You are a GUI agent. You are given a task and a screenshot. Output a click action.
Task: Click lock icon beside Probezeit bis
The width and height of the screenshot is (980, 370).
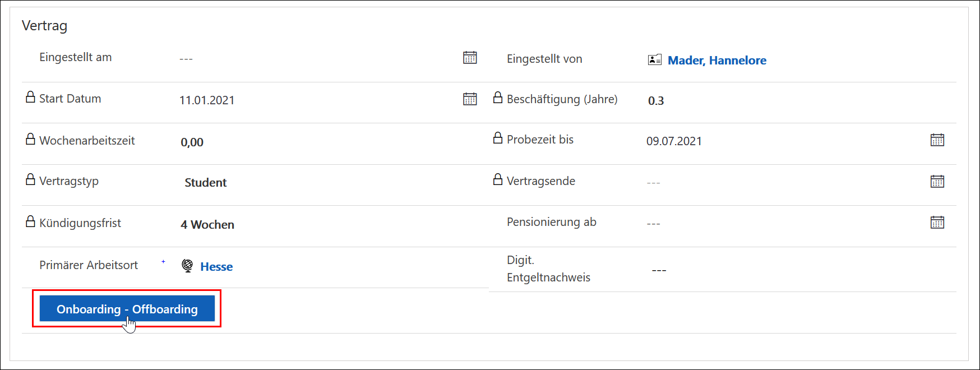[x=498, y=137]
